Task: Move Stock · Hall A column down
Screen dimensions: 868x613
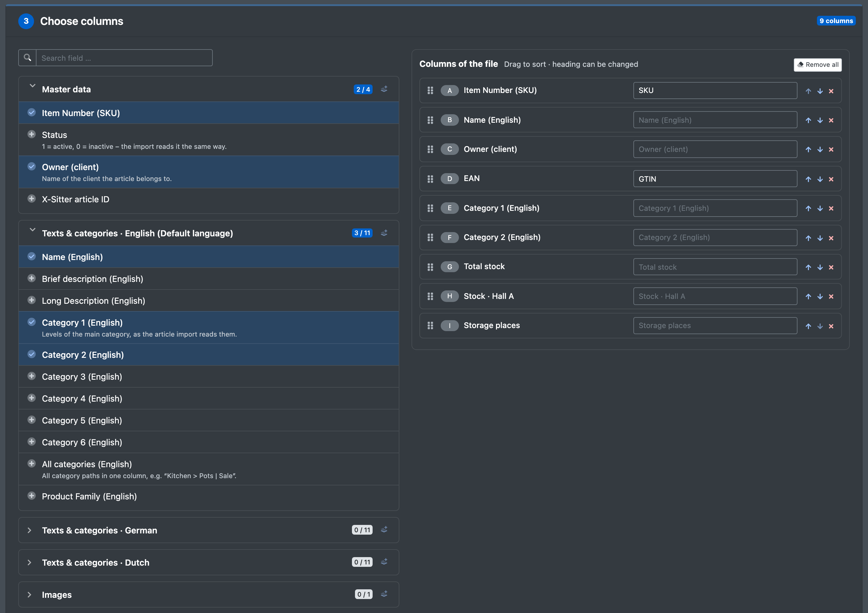Action: (820, 297)
